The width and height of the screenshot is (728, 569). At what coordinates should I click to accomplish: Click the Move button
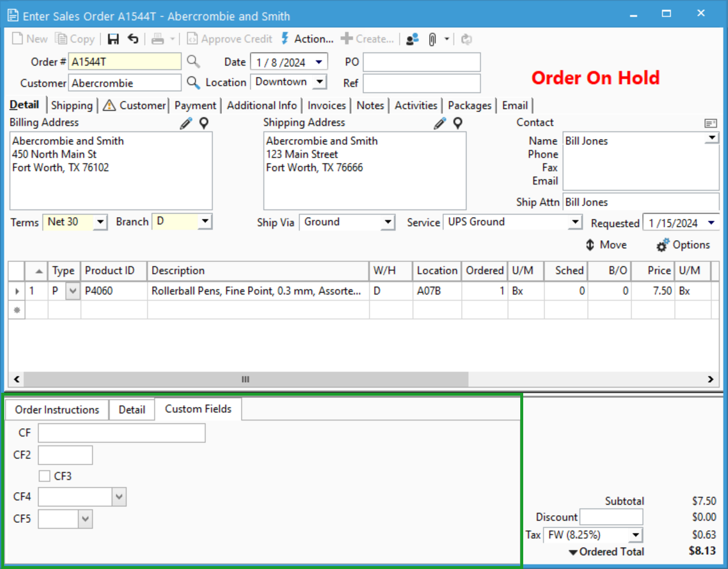605,245
